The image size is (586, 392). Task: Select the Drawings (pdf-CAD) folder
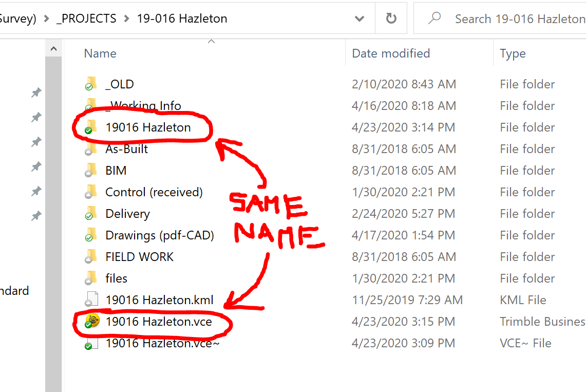coord(159,235)
